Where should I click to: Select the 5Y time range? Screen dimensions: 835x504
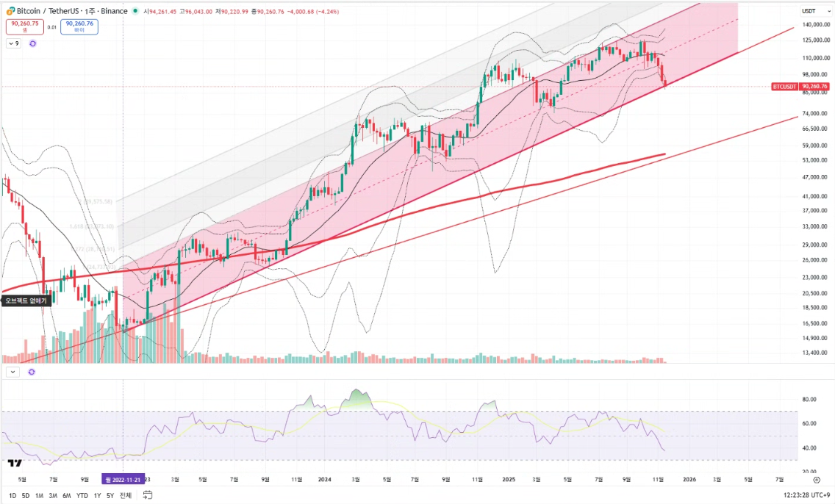click(x=110, y=495)
